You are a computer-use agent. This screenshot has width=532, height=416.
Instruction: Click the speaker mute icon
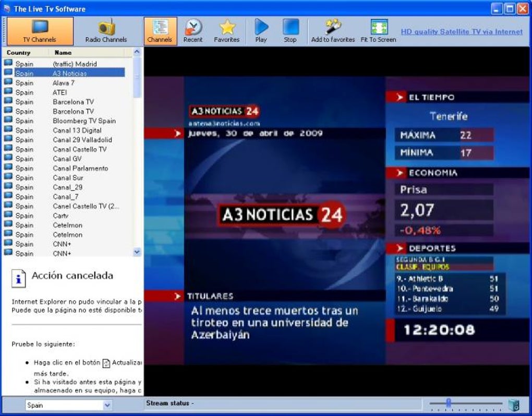click(x=514, y=405)
